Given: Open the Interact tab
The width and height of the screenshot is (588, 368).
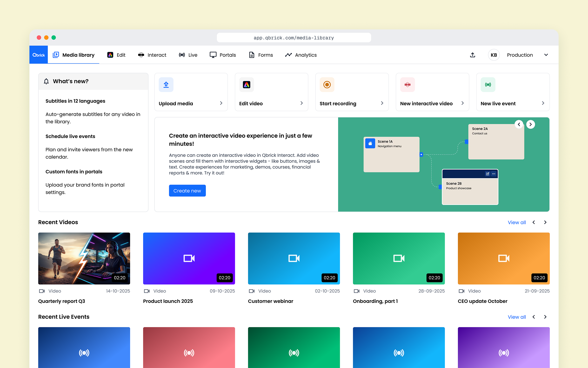Looking at the screenshot, I should 152,55.
